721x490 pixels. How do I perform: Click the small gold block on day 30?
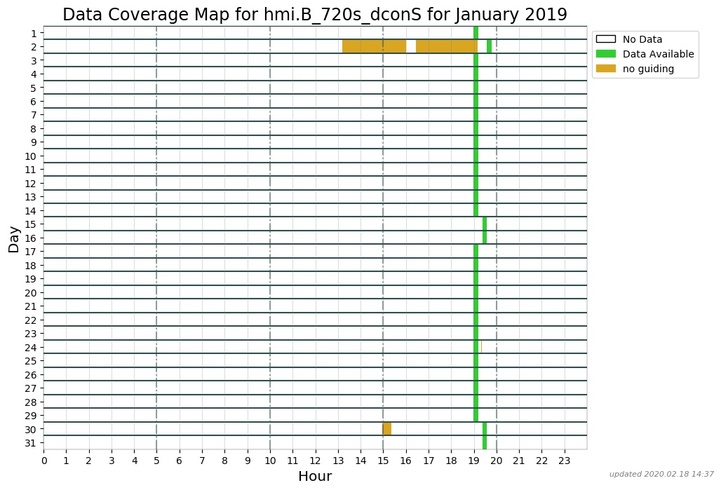pyautogui.click(x=387, y=429)
